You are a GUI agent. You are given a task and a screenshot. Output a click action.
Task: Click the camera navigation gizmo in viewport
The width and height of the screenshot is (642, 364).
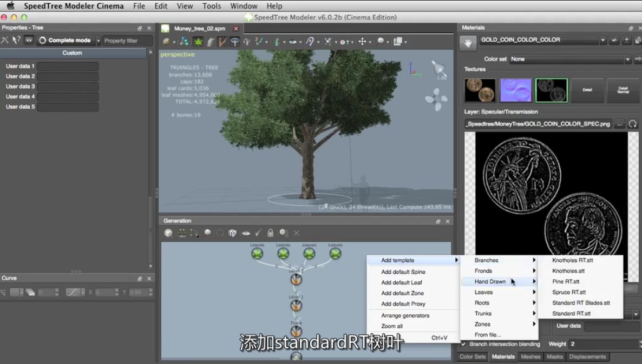436,100
